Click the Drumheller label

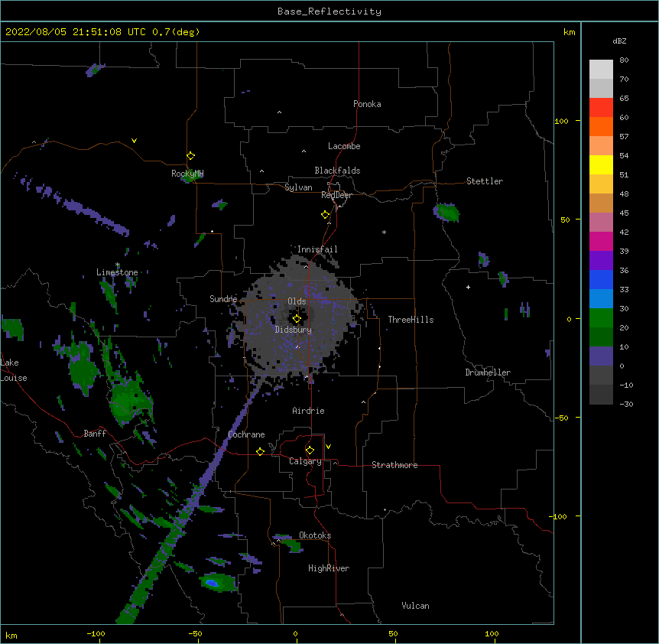point(488,372)
